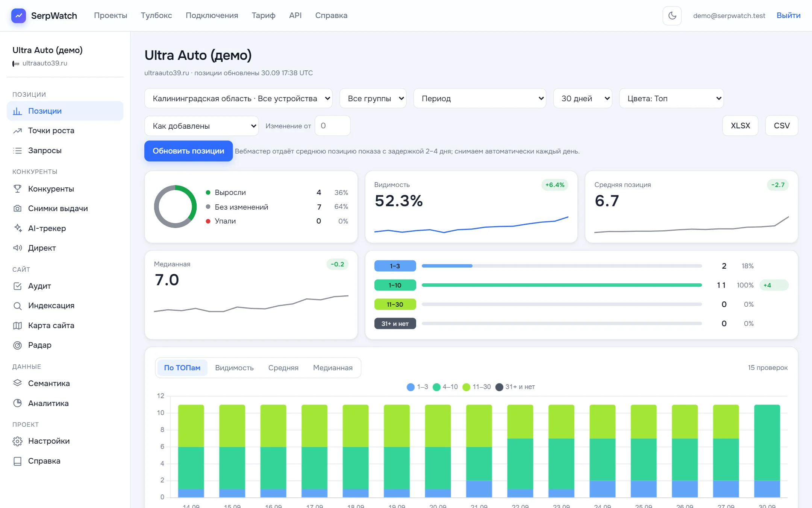Open Тулбокс in top navigation
812x508 pixels.
[x=156, y=15]
